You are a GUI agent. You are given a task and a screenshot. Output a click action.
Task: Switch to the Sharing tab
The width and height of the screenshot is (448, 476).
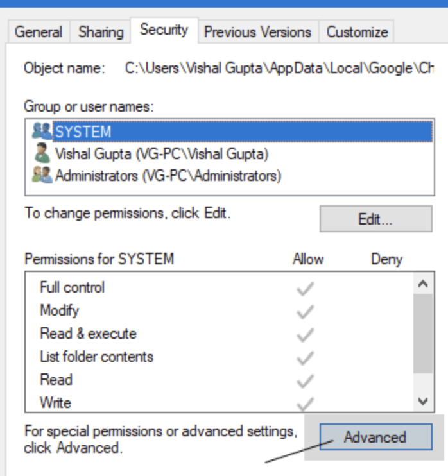[101, 31]
